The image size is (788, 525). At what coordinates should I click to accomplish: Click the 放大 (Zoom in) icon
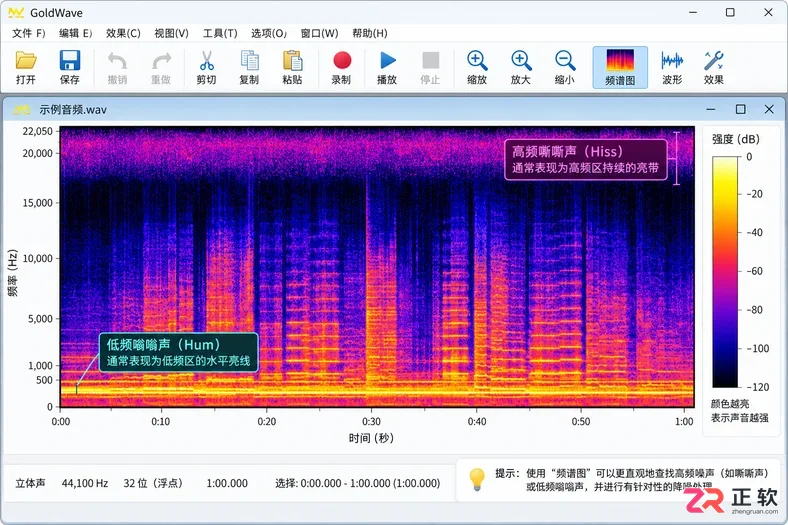521,60
